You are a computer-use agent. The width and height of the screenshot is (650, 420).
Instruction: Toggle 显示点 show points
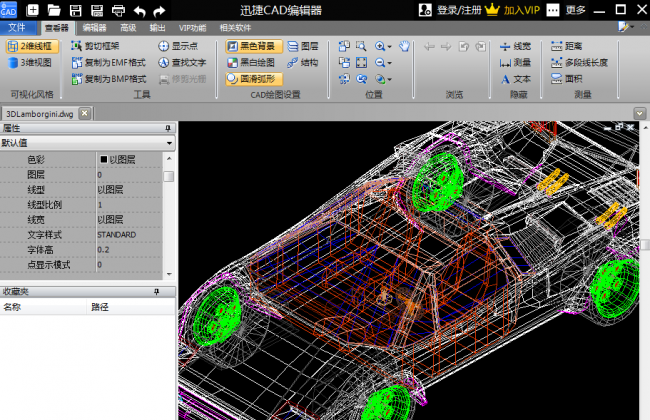178,46
